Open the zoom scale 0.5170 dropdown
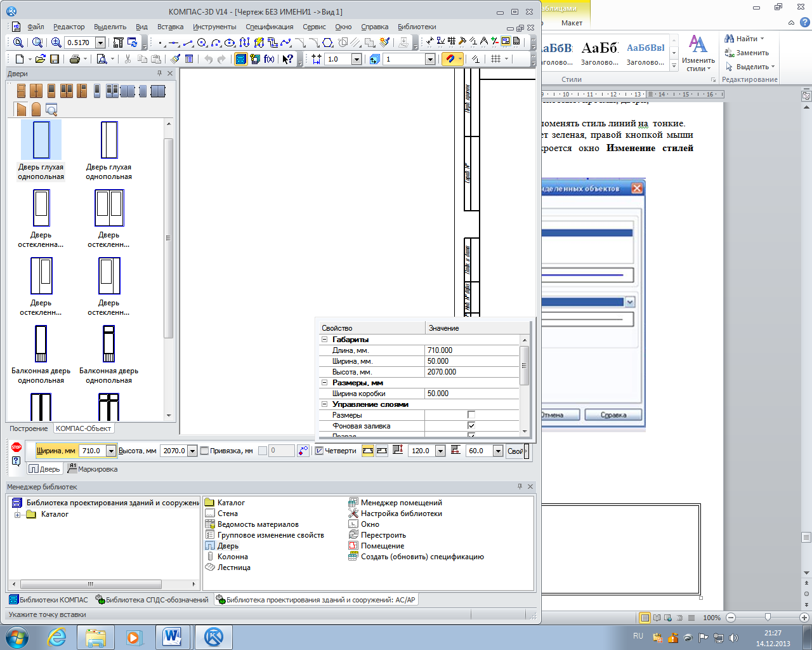The width and height of the screenshot is (812, 650). coord(100,43)
